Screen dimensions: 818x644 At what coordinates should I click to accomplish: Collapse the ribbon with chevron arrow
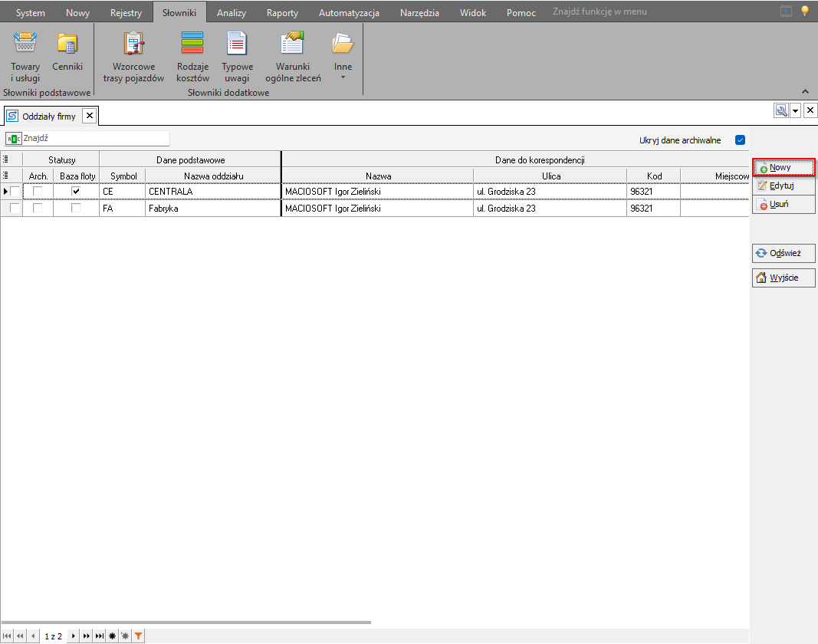tap(805, 90)
